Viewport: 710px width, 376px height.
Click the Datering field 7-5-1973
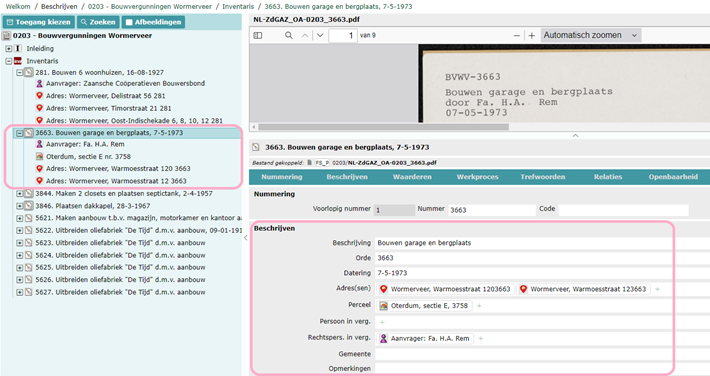pos(542,273)
